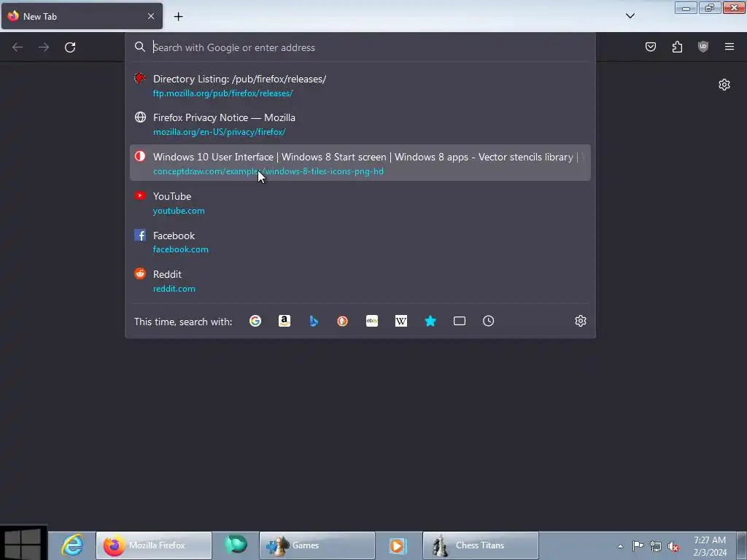The width and height of the screenshot is (747, 560).
Task: Launch Internet Explorer from taskbar
Action: (x=72, y=545)
